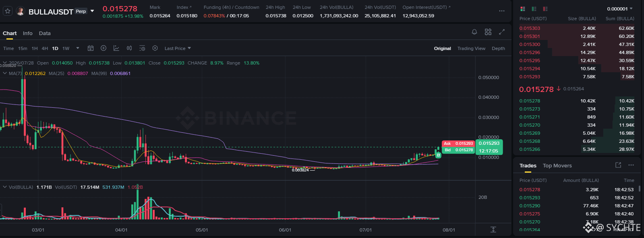This screenshot has width=644, height=238.
Task: Click the circled plus add icon in toolbar
Action: click(x=104, y=48)
